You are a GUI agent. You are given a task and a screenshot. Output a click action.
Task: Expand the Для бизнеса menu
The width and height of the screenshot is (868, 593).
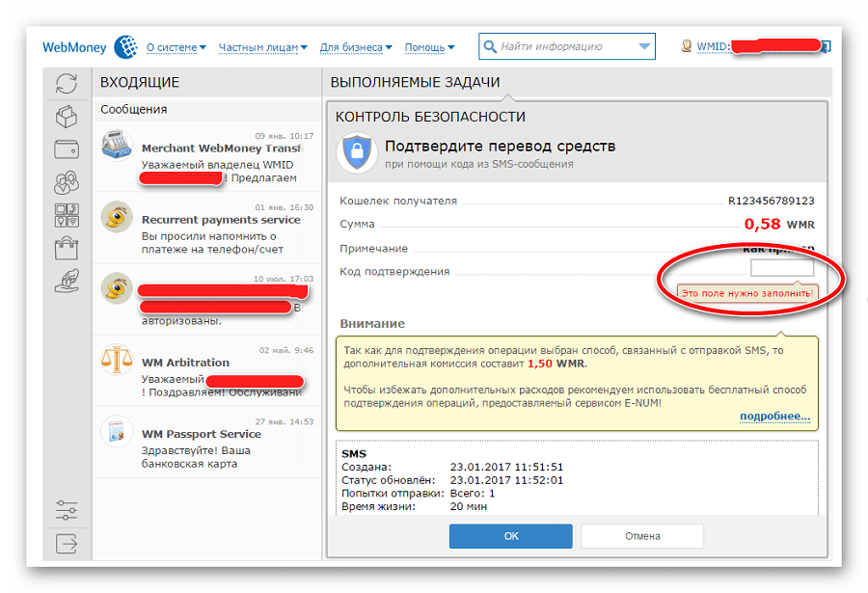[356, 47]
